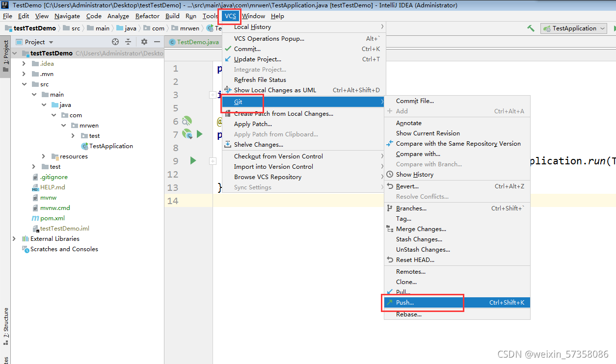Select Stash Changes... entry
The image size is (616, 364).
coord(456,239)
